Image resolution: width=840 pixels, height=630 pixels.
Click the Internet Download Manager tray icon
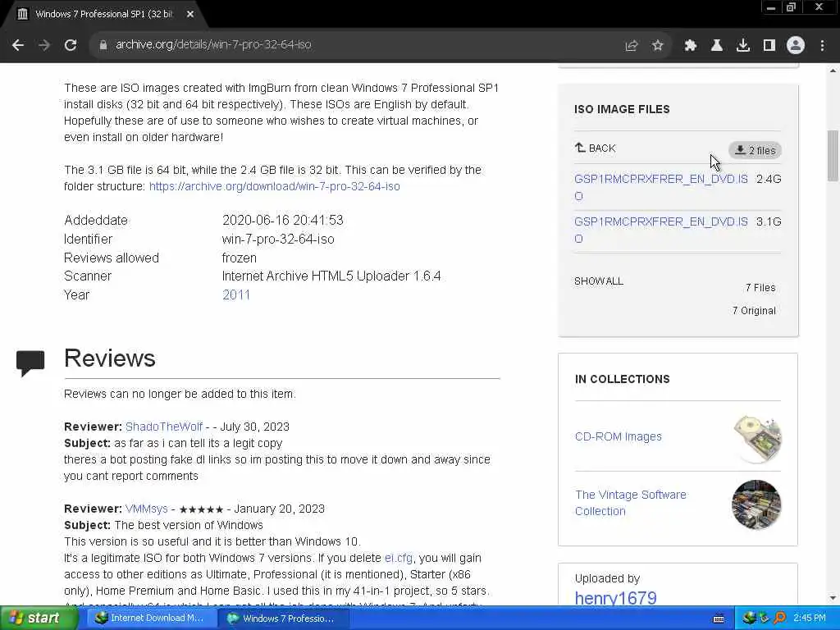tap(749, 619)
